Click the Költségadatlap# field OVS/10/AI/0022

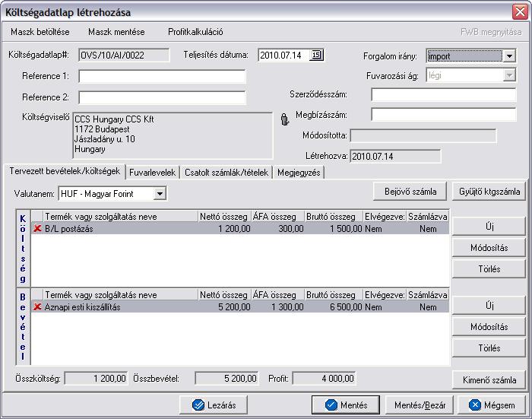click(x=124, y=55)
